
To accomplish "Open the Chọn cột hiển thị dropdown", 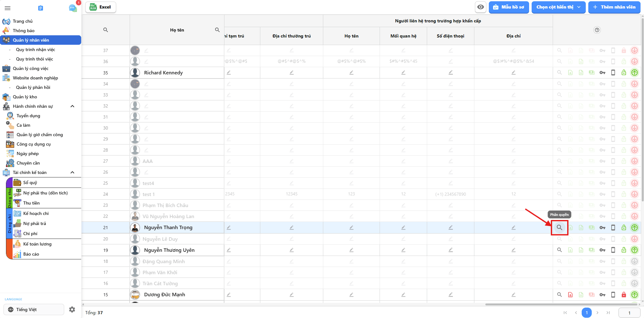I will click(x=558, y=7).
